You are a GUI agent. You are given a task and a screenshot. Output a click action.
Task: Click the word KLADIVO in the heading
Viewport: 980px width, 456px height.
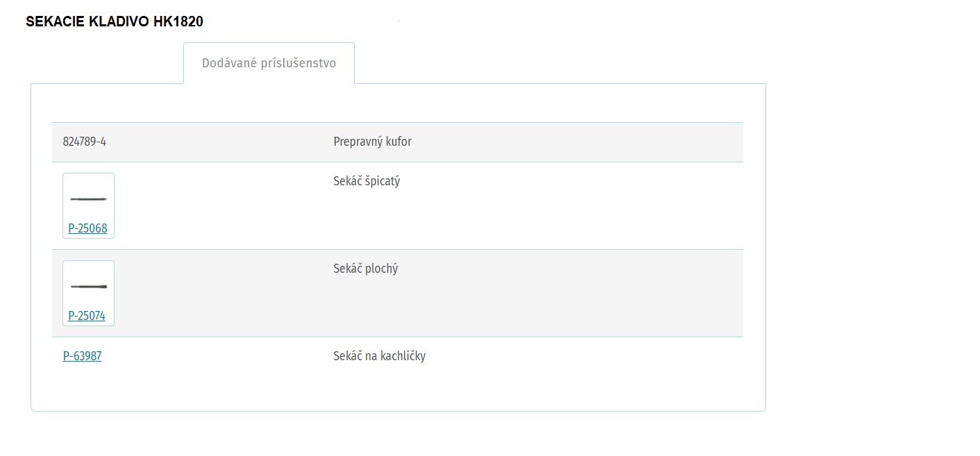(x=119, y=22)
